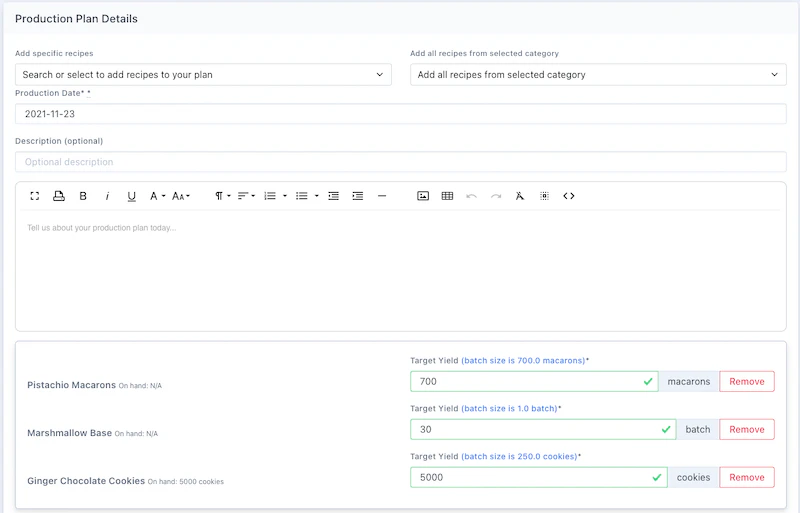Toggle underline formatting
This screenshot has height=513, width=800.
131,196
